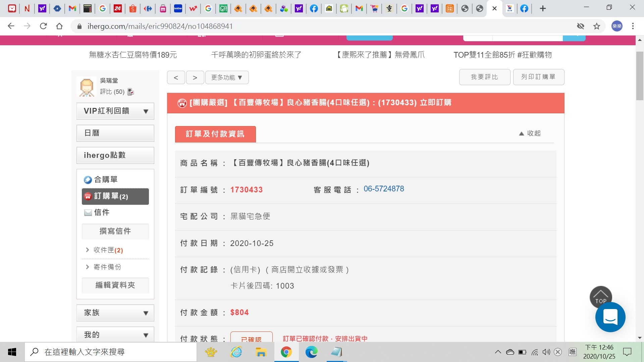Viewport: 644px width, 362px height.
Task: Open the 千呼萬喚的初卵蛋終於來了 promo link
Action: point(256,55)
